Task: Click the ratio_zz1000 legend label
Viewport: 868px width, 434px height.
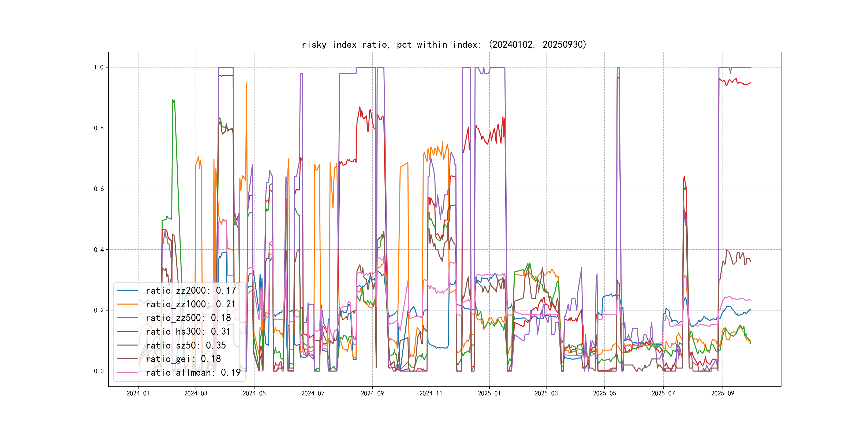Action: click(190, 304)
